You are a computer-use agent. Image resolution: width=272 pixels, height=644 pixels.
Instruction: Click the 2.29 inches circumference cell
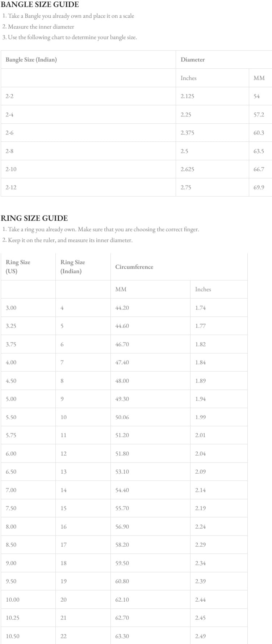(x=200, y=545)
